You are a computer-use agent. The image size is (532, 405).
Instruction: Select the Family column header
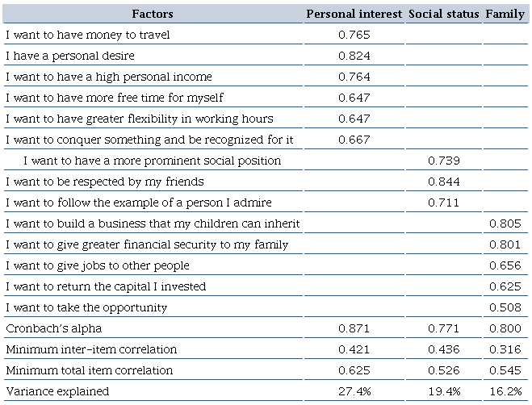[505, 14]
